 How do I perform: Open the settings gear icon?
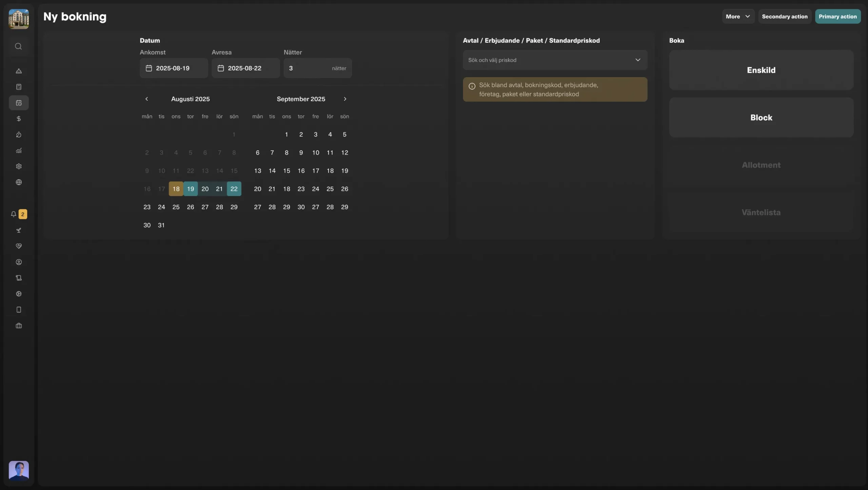pos(19,166)
